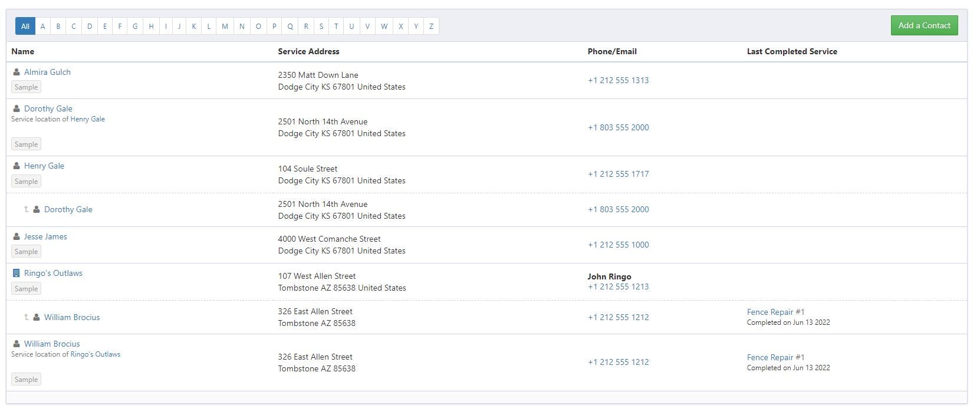Click the Last Completed Service column header
Viewport: 980px width, 415px height.
[792, 51]
